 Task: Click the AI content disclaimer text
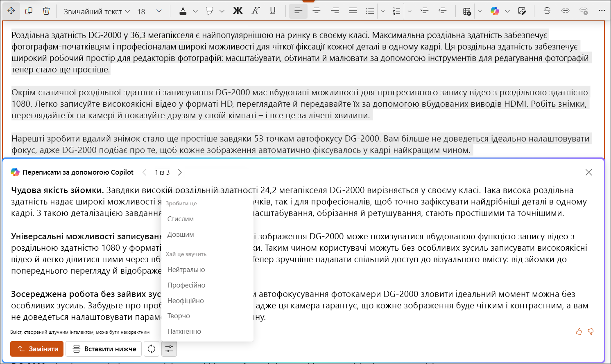[x=80, y=332]
